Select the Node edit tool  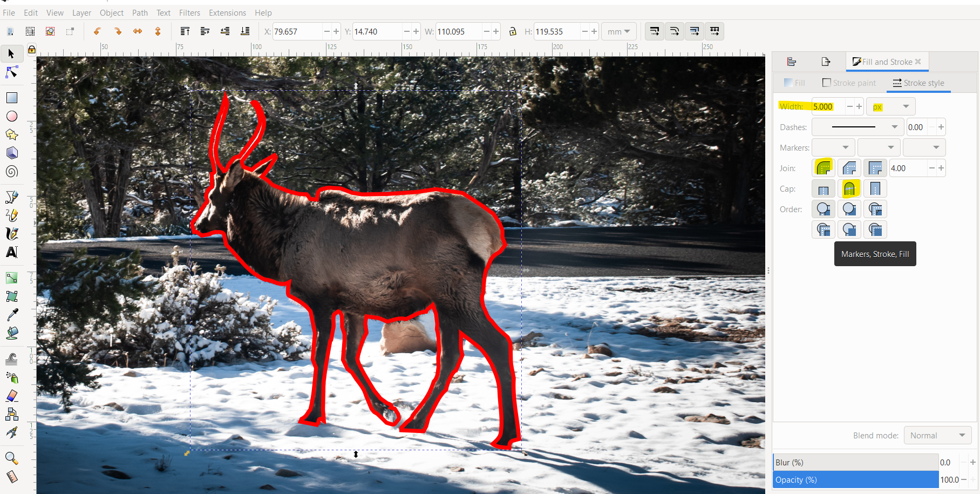point(11,72)
